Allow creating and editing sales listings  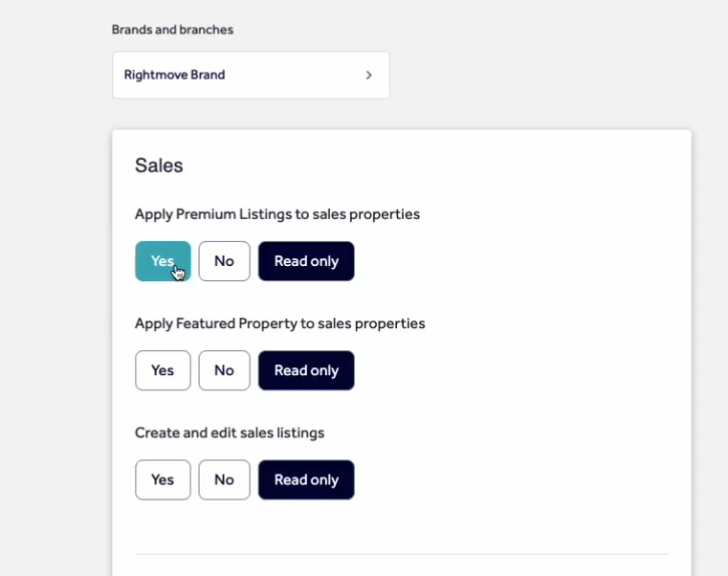point(163,479)
